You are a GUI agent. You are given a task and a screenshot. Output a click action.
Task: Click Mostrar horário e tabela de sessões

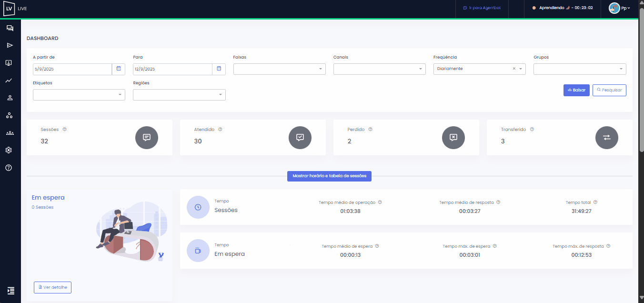[x=329, y=176]
